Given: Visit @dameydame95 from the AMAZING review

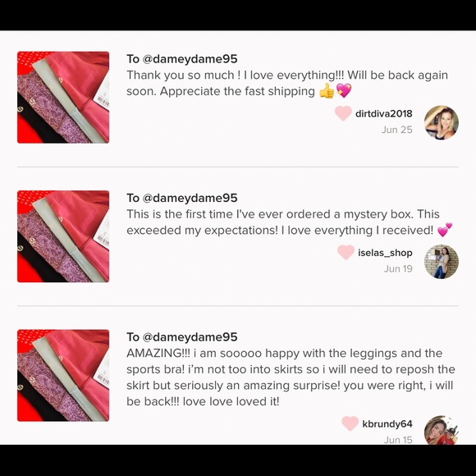Looking at the screenshot, I should pyautogui.click(x=190, y=337).
